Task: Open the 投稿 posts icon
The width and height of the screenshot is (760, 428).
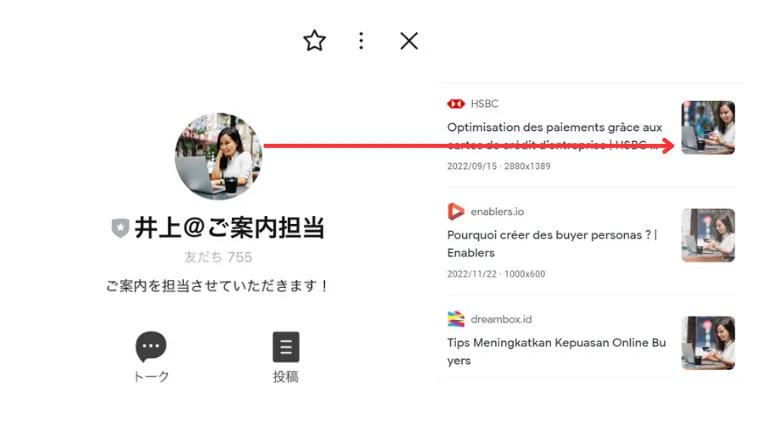Action: (x=286, y=347)
